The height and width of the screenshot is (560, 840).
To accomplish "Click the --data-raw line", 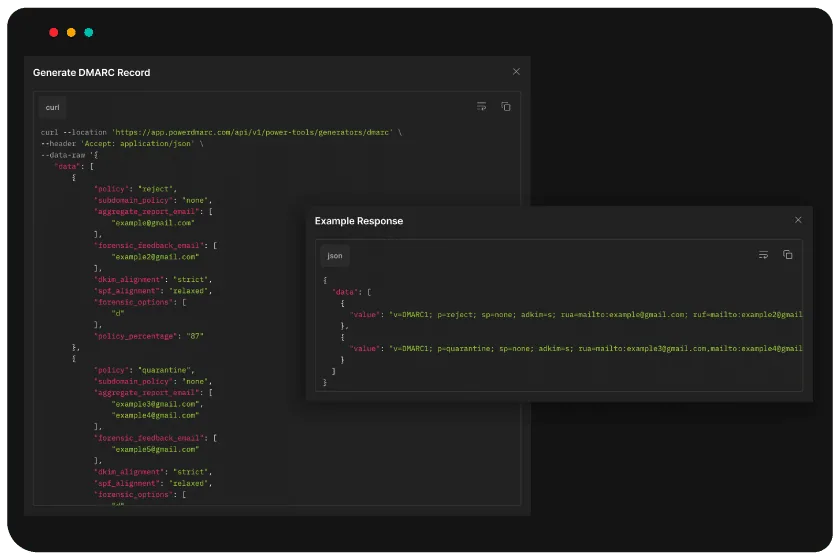I will (70, 155).
